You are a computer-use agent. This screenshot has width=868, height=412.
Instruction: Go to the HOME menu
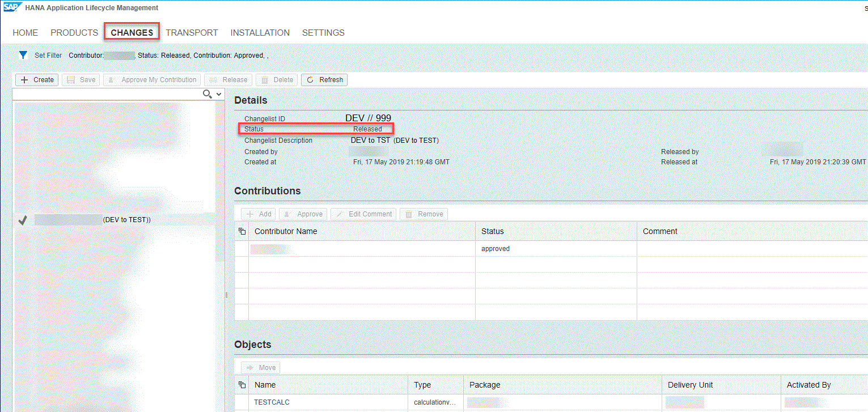(26, 33)
